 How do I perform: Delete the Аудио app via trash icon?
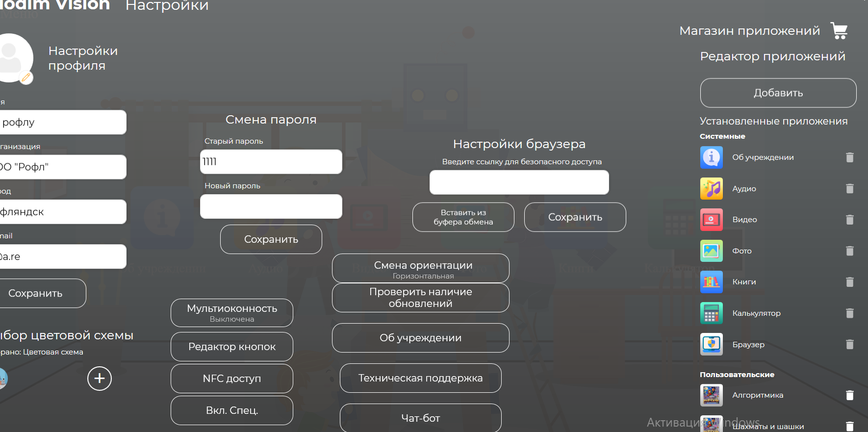pos(850,189)
